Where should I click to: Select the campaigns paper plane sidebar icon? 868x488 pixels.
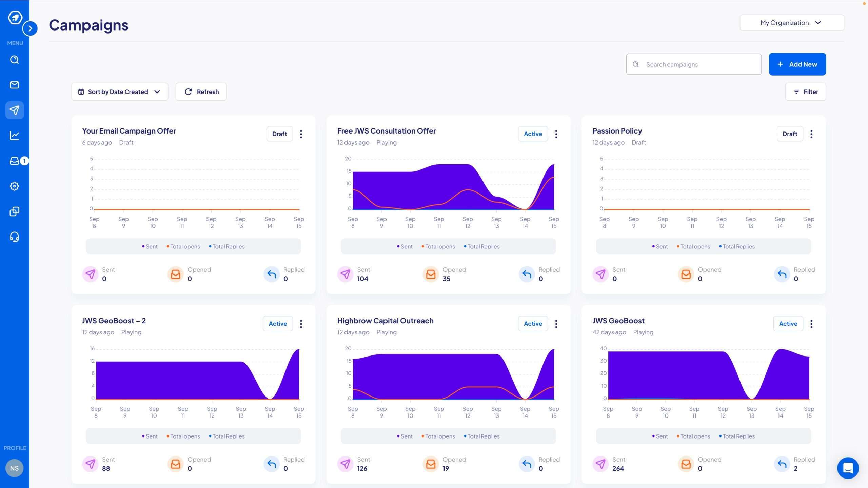click(x=15, y=110)
